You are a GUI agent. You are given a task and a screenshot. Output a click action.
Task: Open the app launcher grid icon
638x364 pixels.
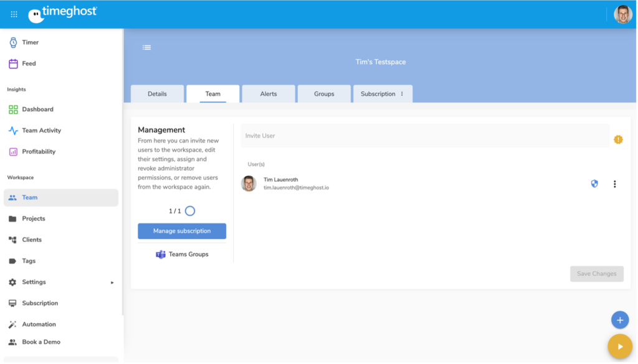point(14,14)
